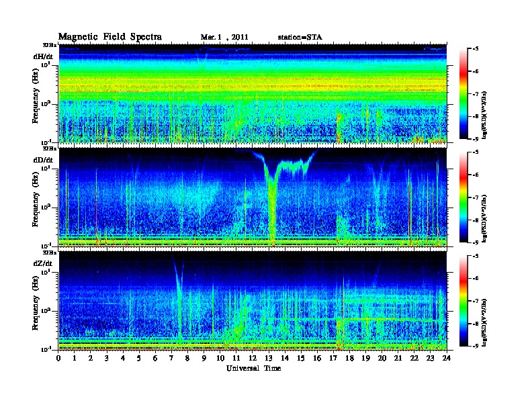Image resolution: width=532 pixels, height=411 pixels.
Task: Click inside the dH/dt spectrogram plot
Action: pos(253,93)
